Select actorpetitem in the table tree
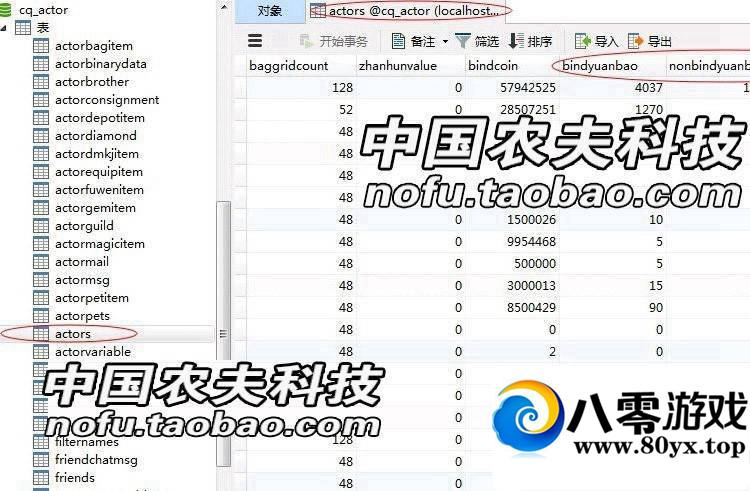750x491 pixels. tap(92, 298)
